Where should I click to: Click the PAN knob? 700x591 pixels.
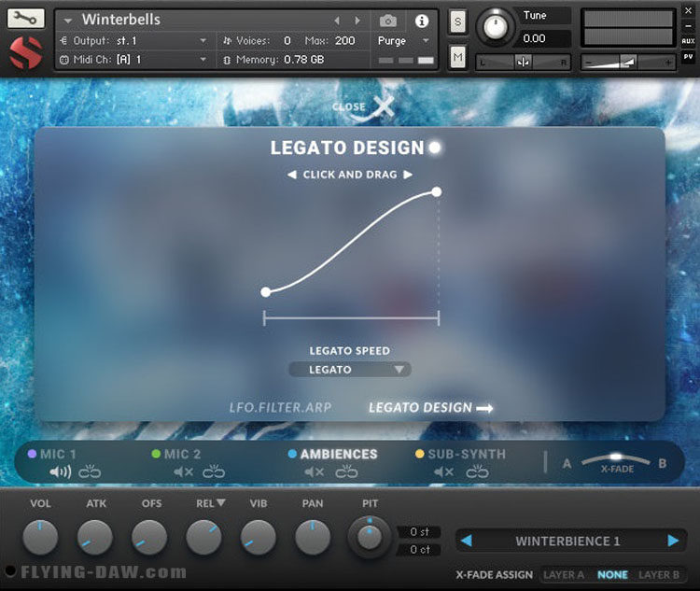313,537
